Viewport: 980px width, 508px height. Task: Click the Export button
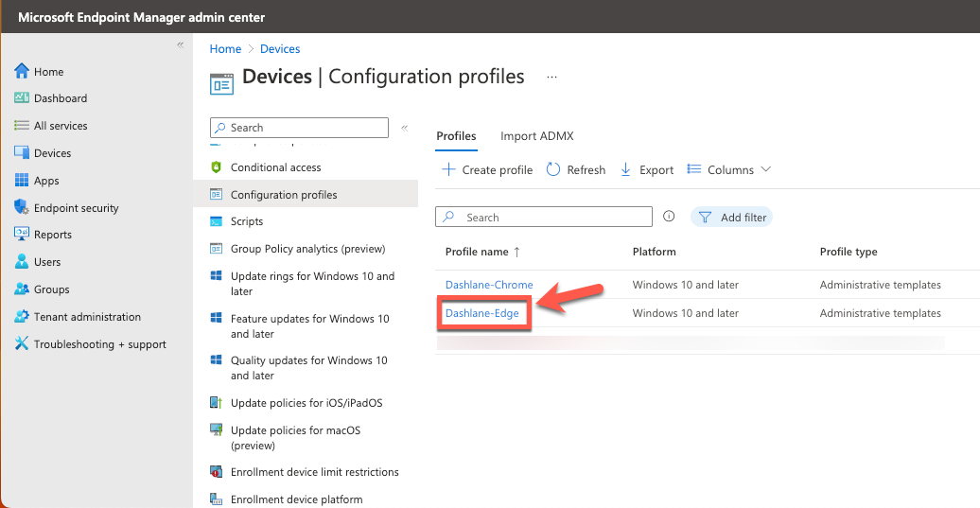[647, 169]
